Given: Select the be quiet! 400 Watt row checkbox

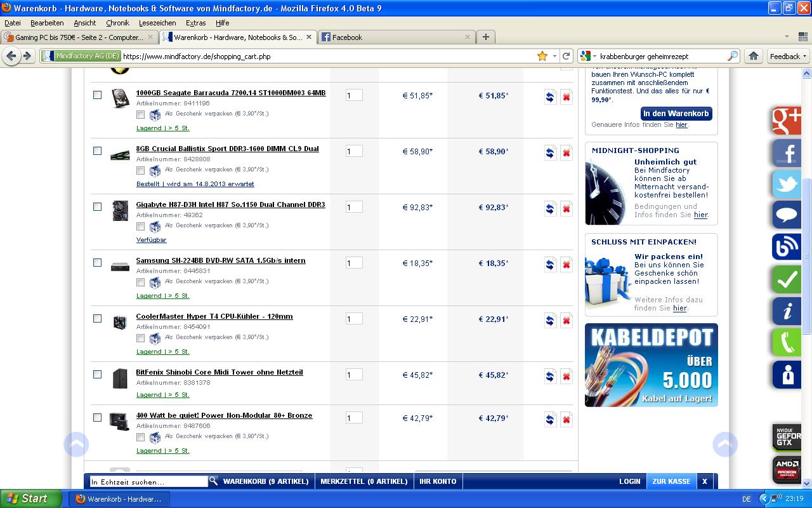Looking at the screenshot, I should coord(97,417).
